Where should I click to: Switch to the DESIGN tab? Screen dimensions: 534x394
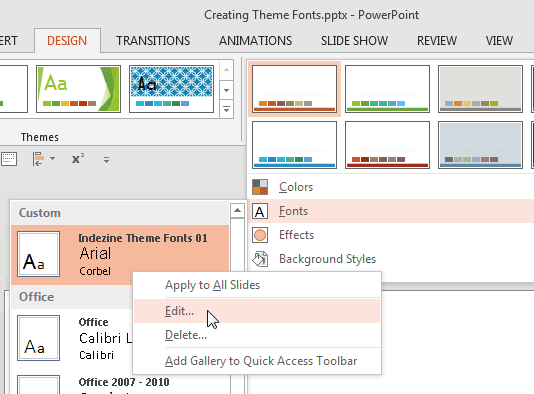[x=67, y=41]
